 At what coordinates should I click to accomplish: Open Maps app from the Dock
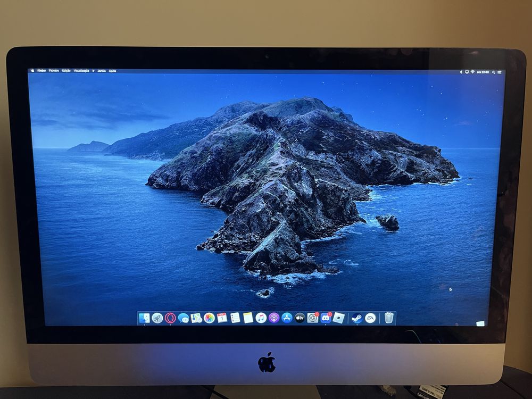point(196,318)
